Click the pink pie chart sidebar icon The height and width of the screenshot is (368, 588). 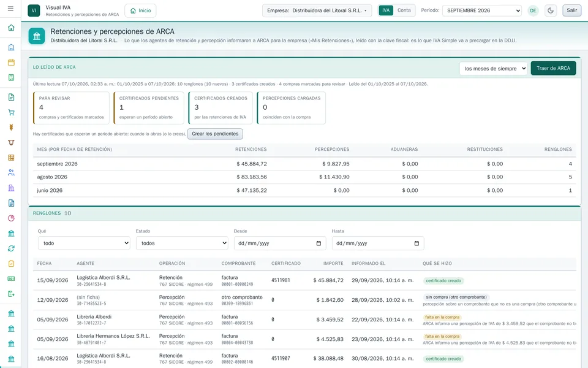tap(11, 218)
